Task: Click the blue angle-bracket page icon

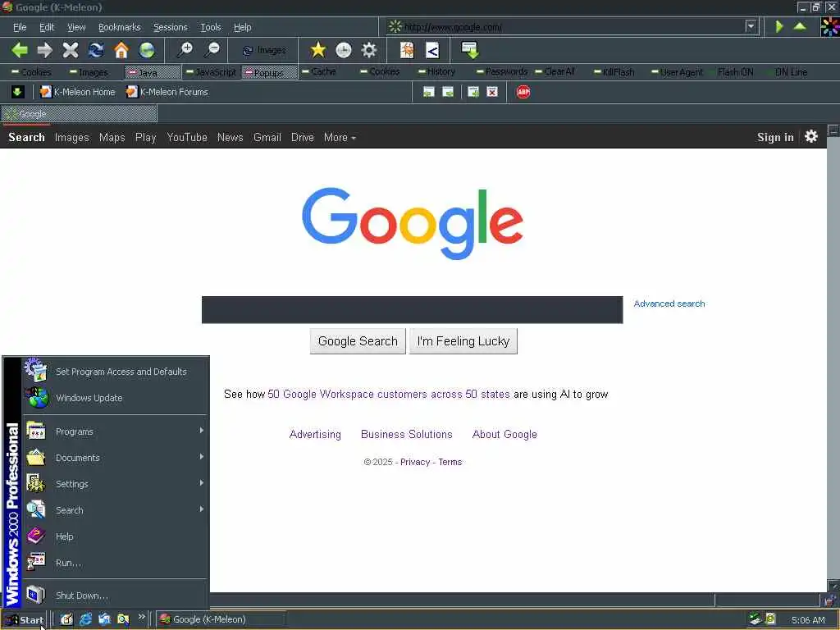Action: pos(432,50)
